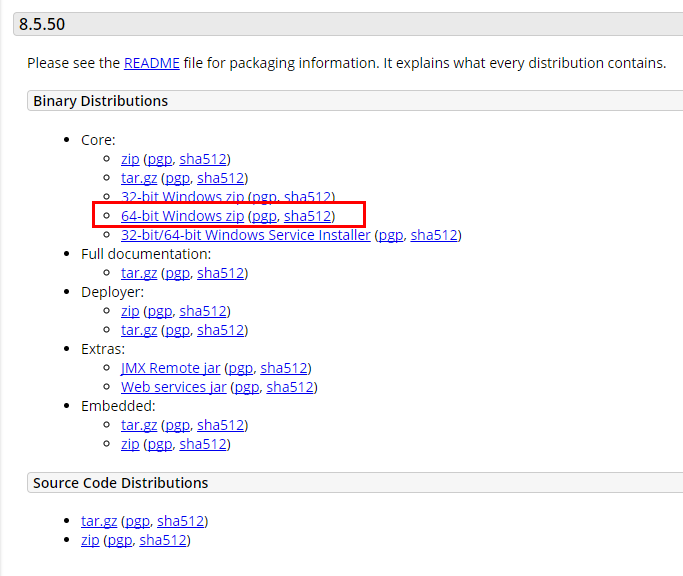Image resolution: width=683 pixels, height=576 pixels.
Task: Open pgp for Full documentation tar.gz
Action: point(177,273)
